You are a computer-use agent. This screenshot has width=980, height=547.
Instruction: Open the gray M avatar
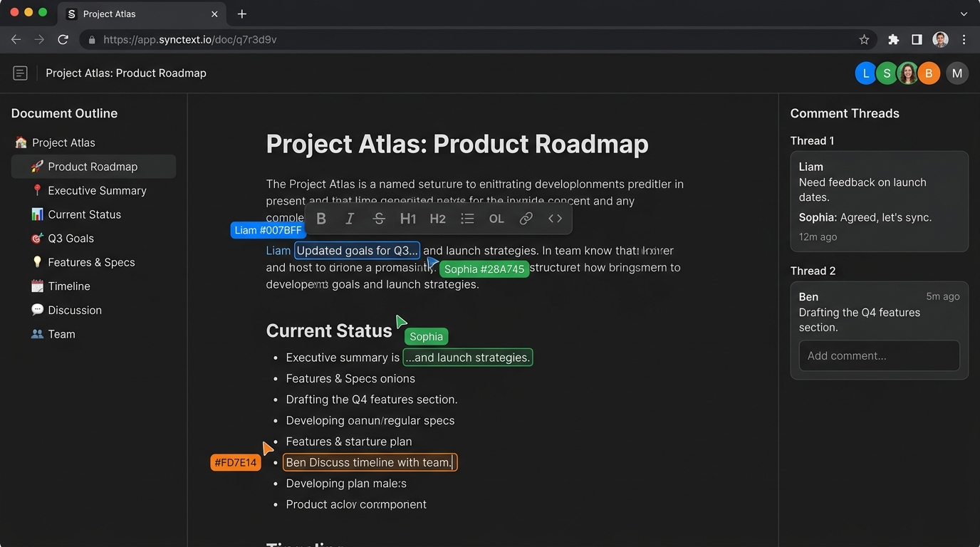coord(957,73)
